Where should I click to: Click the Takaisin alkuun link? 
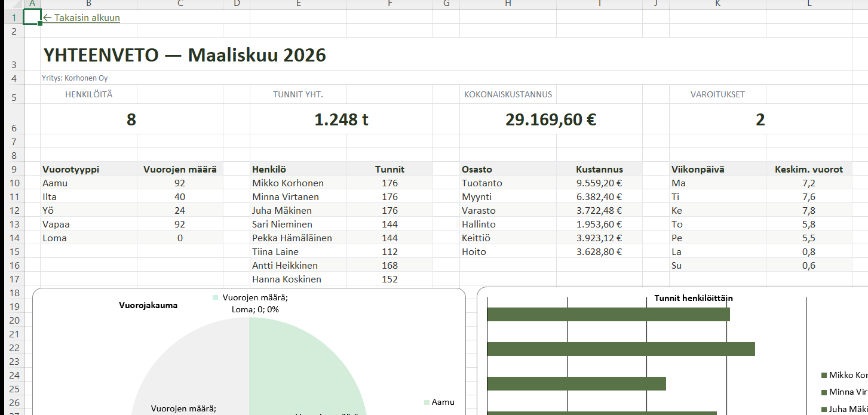tap(82, 18)
